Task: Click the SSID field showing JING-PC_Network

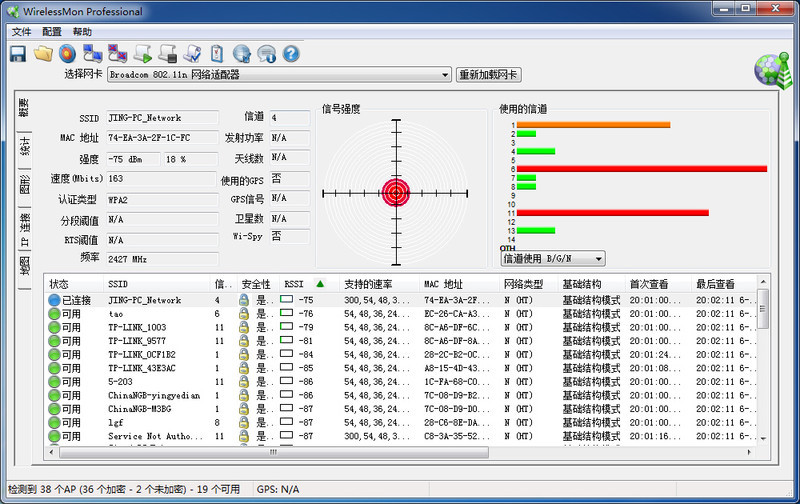Action: tap(163, 118)
